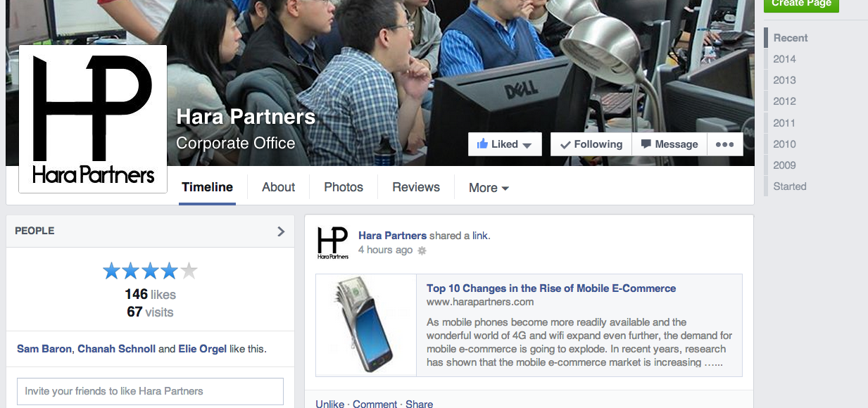
Task: Open Chanah Schnoll's profile link
Action: click(x=116, y=349)
